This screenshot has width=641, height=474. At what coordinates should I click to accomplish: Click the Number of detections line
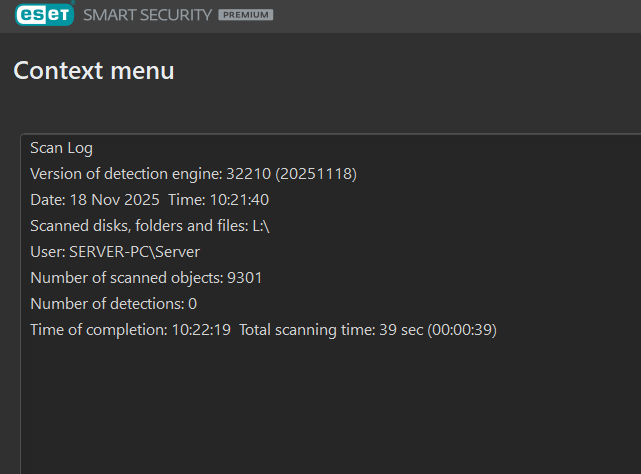(x=113, y=304)
